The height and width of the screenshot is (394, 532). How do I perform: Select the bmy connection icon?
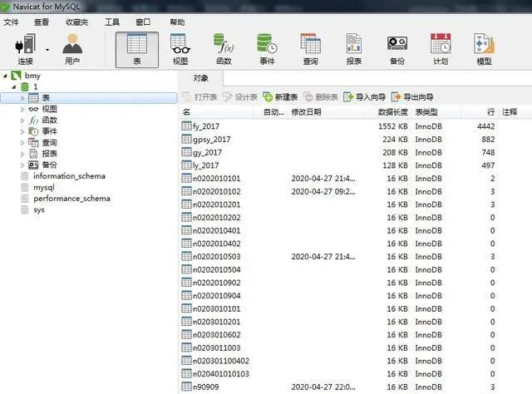pyautogui.click(x=17, y=76)
